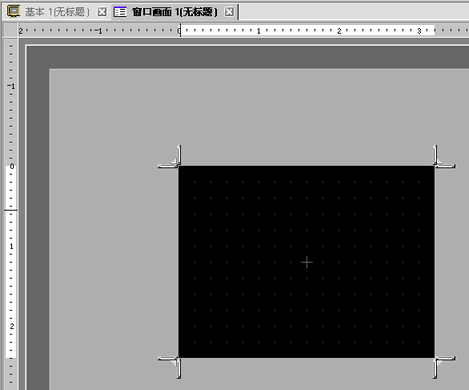Select the 窗口画面 1(无标题) tab
The image size is (469, 390).
(174, 12)
